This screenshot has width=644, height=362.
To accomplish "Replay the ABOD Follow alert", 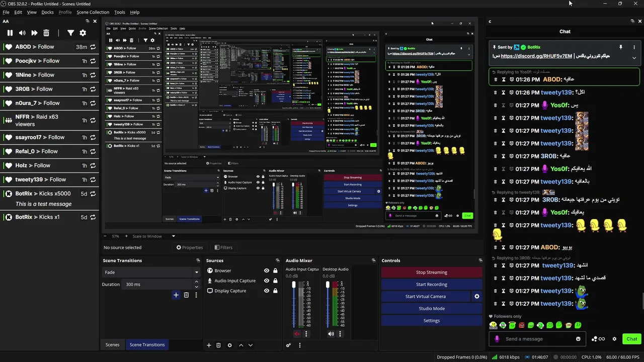I will pyautogui.click(x=93, y=47).
